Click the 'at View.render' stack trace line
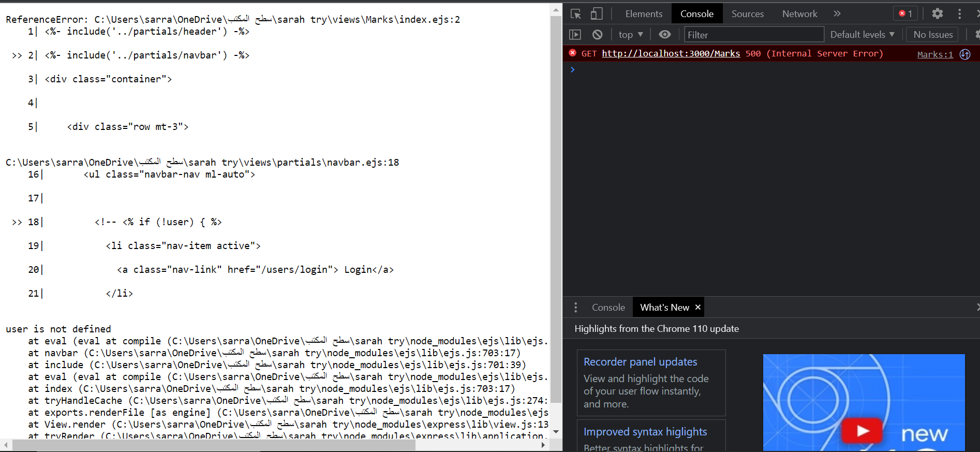980x452 pixels. point(288,425)
